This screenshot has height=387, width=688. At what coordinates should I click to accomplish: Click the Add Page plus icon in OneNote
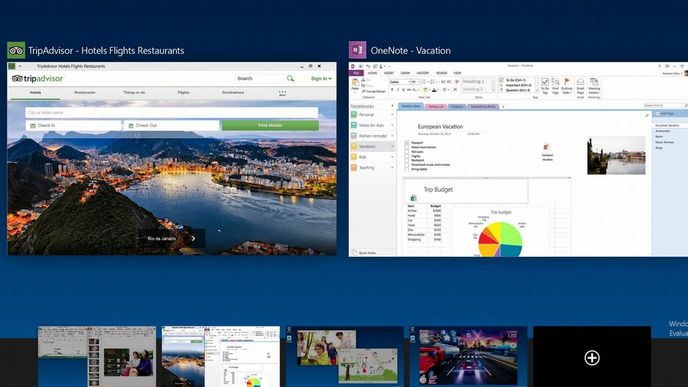tap(657, 114)
